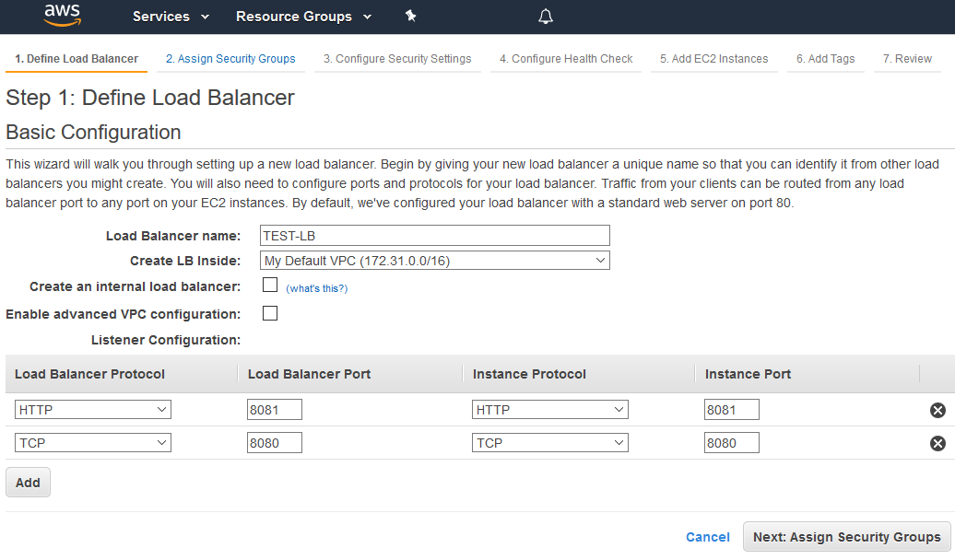Screen dimensions: 955x560
Task: Remove the TCP 8080 listener row
Action: 937,443
